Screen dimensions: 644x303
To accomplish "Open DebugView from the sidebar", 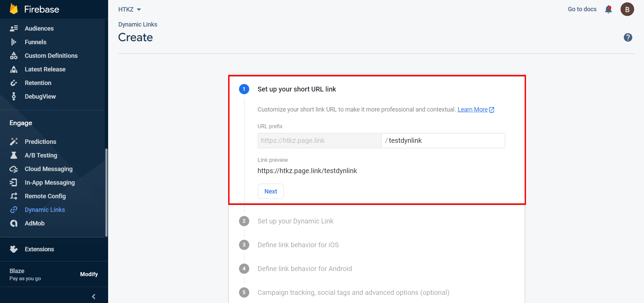I will pyautogui.click(x=40, y=97).
